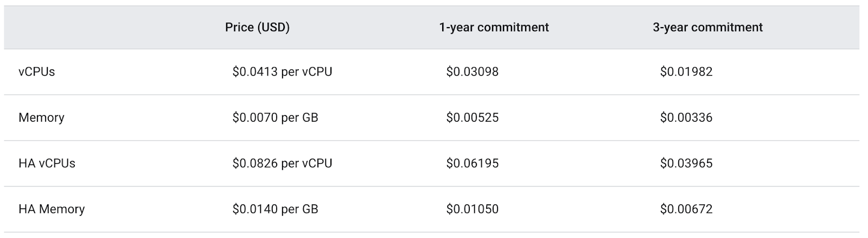The height and width of the screenshot is (238, 868).
Task: Click the $0.01050 one-year HA memory price
Action: [472, 209]
